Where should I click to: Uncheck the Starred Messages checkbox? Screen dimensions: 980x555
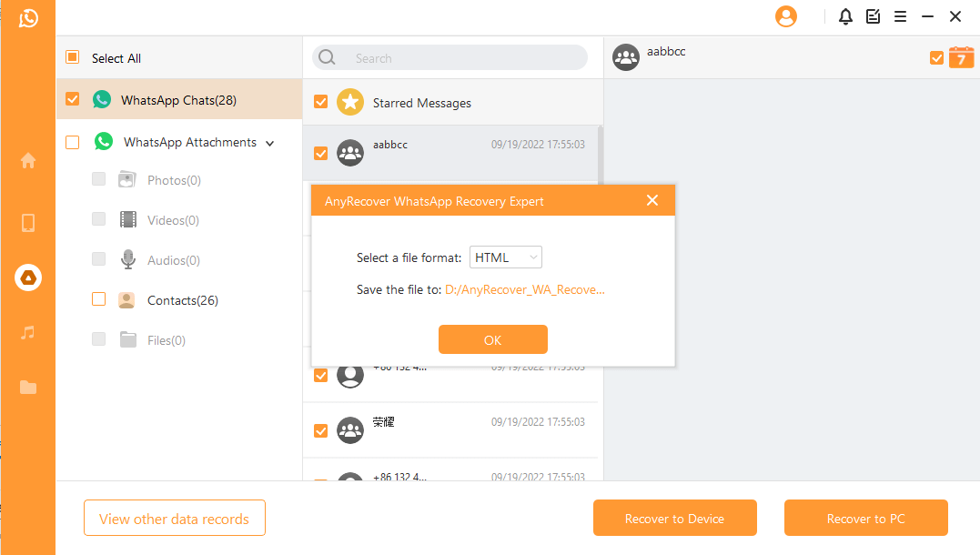pyautogui.click(x=320, y=102)
